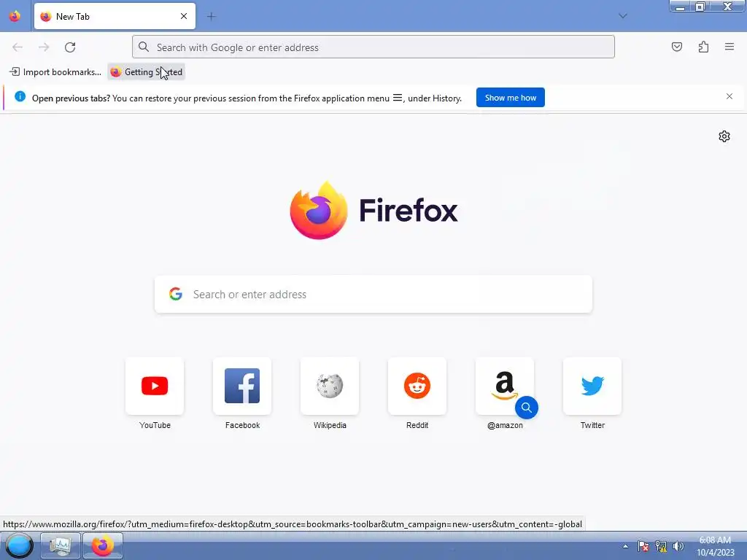Click the network tray icon

pos(661,546)
